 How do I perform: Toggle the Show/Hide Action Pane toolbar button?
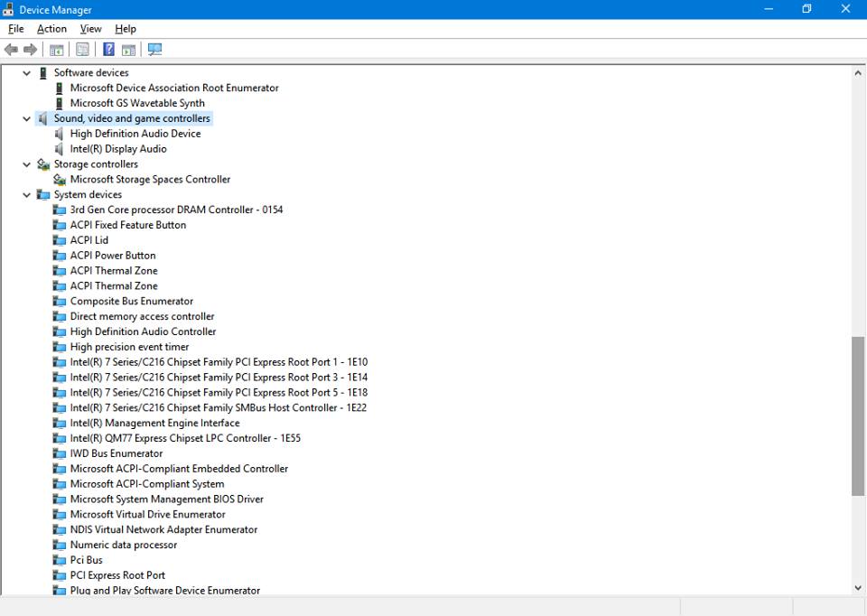click(x=129, y=50)
